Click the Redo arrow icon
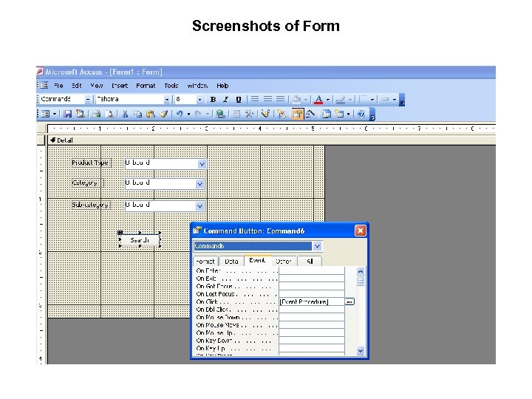The image size is (532, 399). [199, 114]
